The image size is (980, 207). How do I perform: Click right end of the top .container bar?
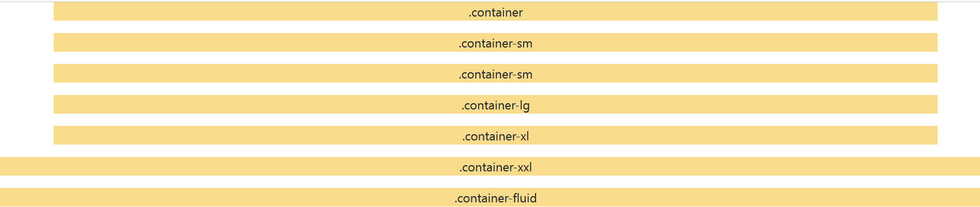[x=933, y=11]
